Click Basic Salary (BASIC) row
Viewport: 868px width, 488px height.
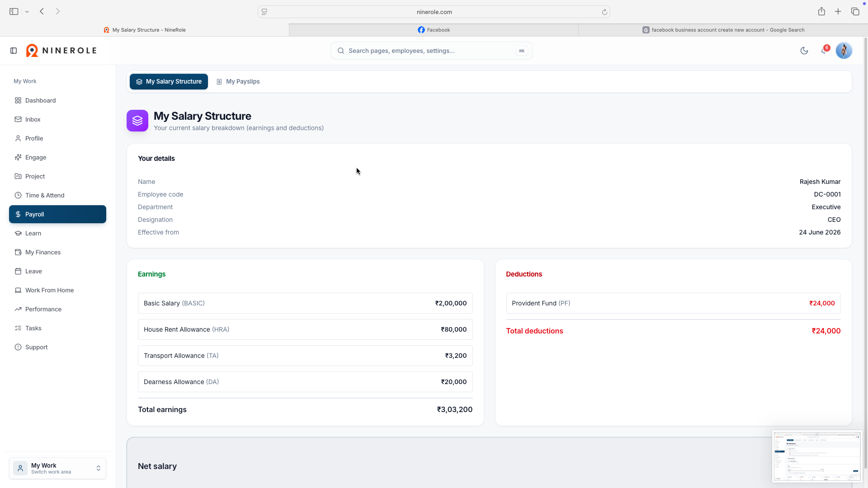[305, 303]
